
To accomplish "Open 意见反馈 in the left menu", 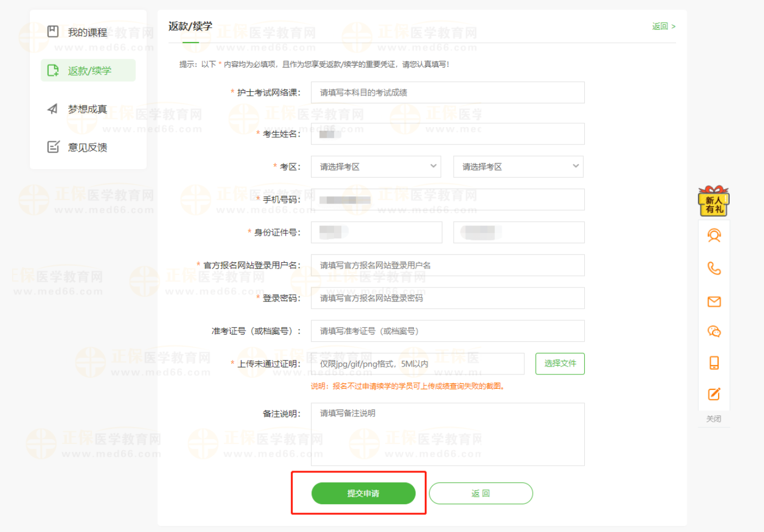I will point(87,147).
